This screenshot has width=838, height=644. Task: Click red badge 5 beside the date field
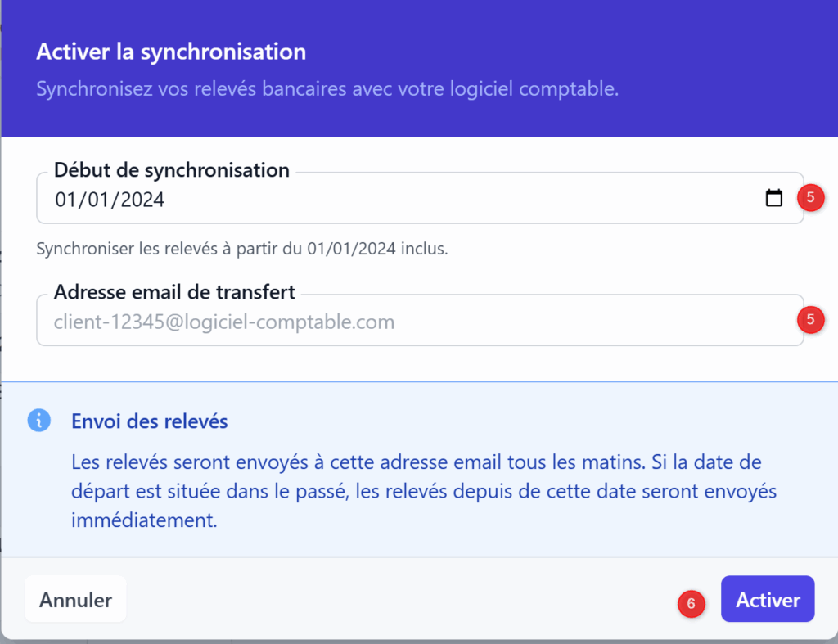pos(810,198)
